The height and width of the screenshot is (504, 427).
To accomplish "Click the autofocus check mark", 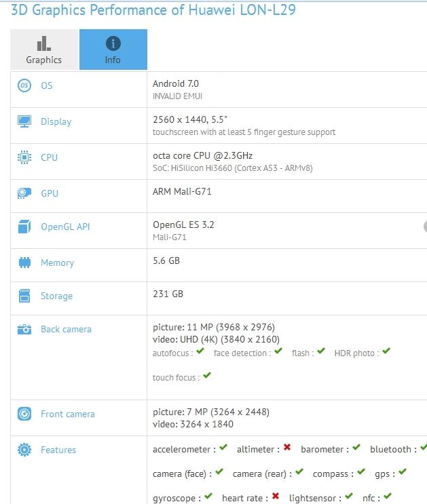I will 200,351.
